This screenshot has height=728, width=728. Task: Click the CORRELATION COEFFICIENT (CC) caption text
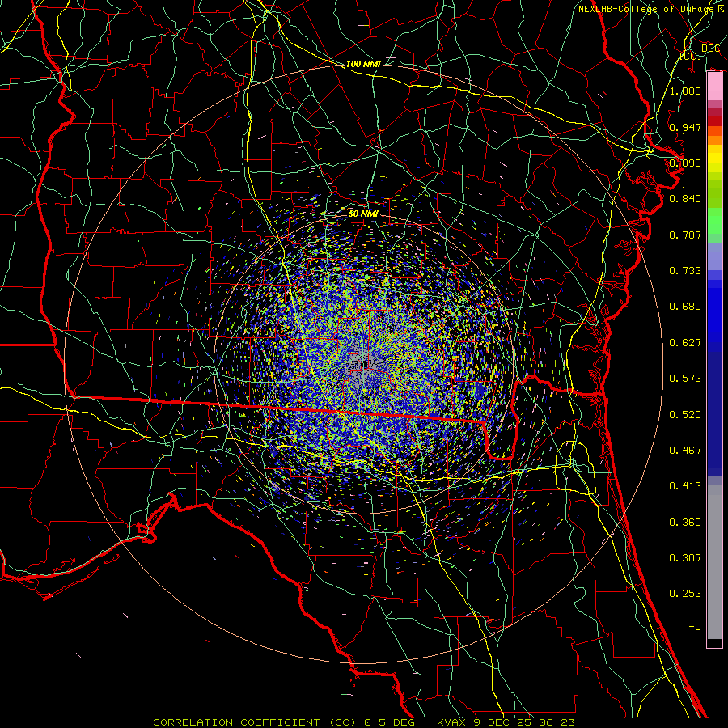[256, 722]
